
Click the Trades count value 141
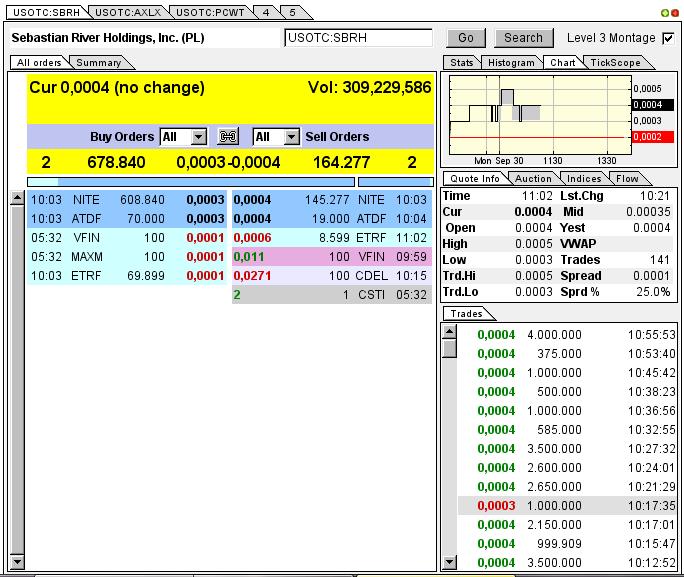click(x=660, y=260)
